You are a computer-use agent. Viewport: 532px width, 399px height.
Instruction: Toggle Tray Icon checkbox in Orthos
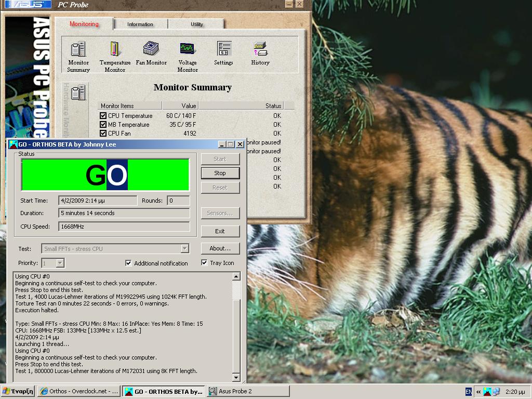[x=204, y=262]
